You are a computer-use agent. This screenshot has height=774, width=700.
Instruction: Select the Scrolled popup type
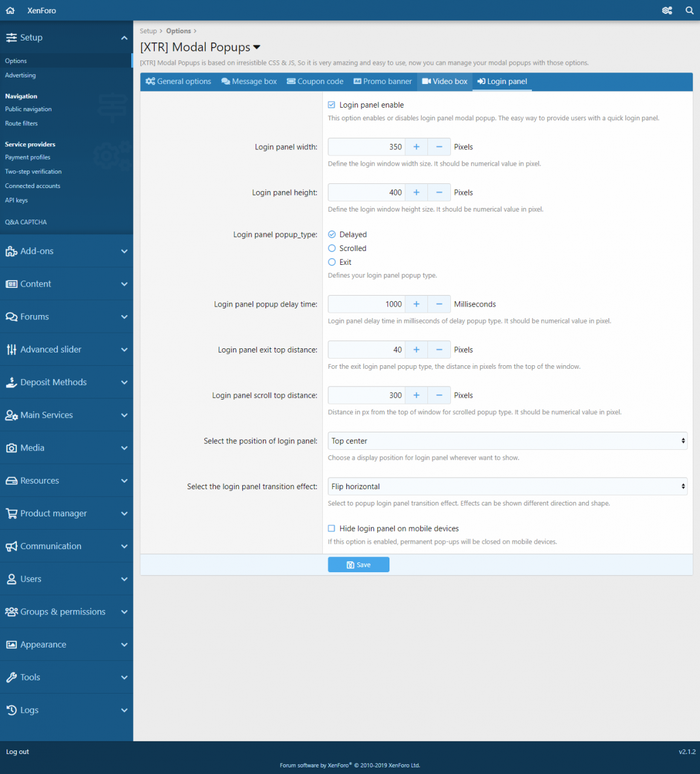(332, 249)
